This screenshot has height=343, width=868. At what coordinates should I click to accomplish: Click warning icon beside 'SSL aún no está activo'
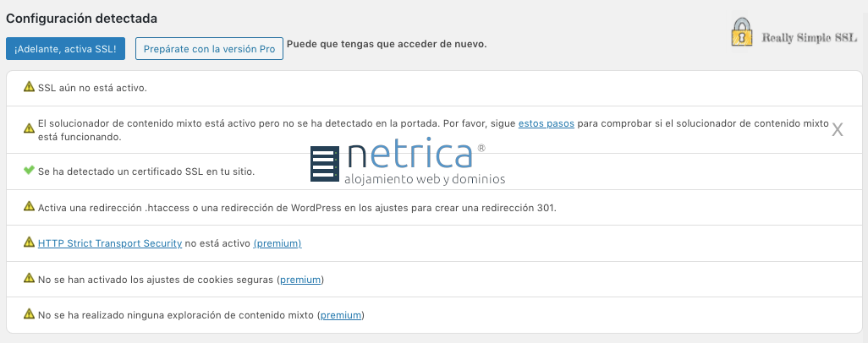point(29,87)
